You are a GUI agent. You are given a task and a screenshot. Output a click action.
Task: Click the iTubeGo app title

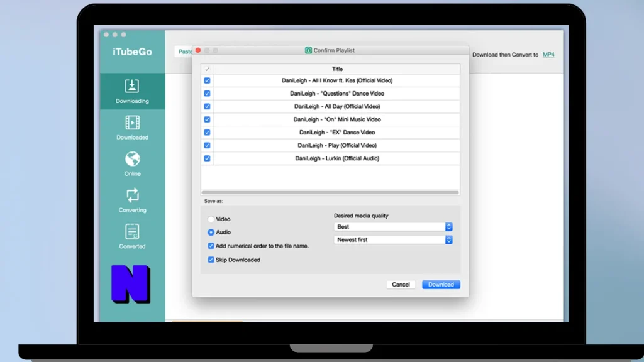point(132,52)
